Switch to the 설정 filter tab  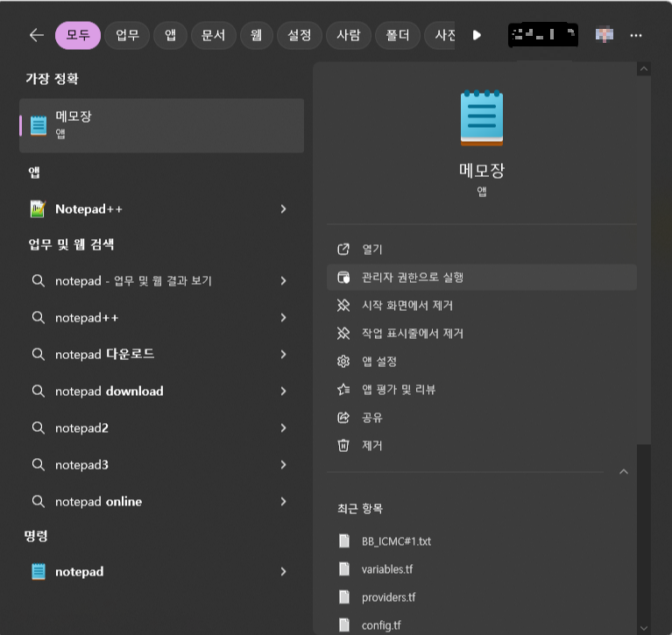point(299,35)
